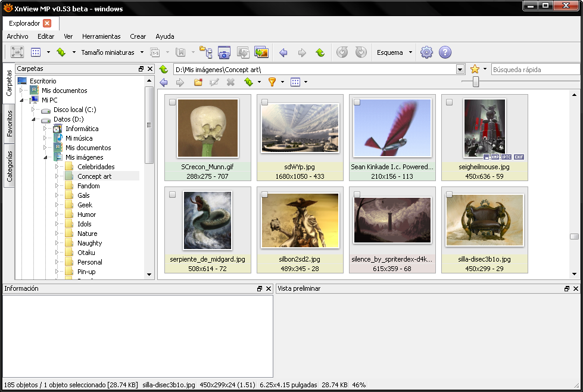Check the SCrecon_Munn.gif checkbox

click(172, 102)
